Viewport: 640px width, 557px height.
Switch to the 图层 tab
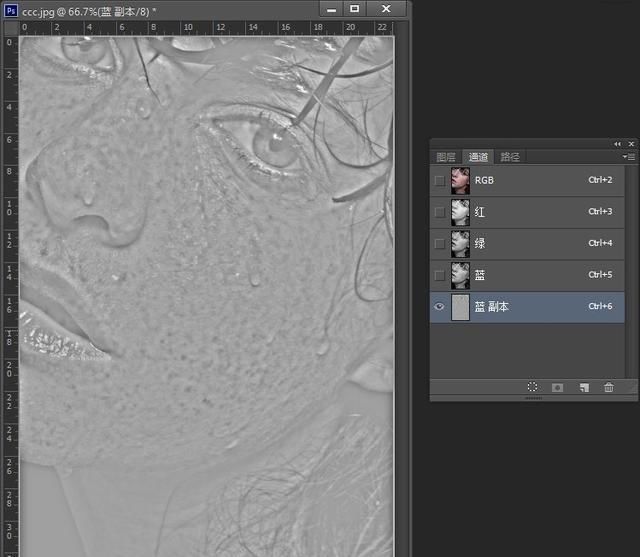pyautogui.click(x=446, y=157)
